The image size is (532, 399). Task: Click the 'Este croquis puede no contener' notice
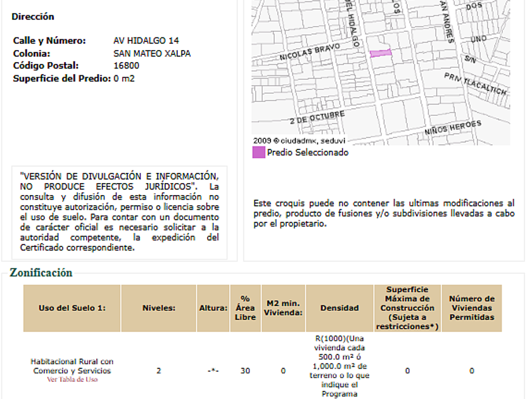coord(384,213)
